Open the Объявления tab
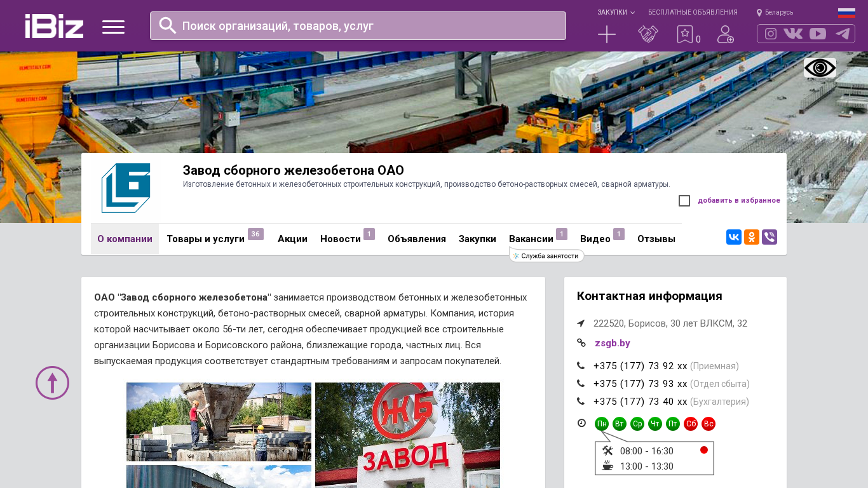This screenshot has width=868, height=488. (417, 239)
